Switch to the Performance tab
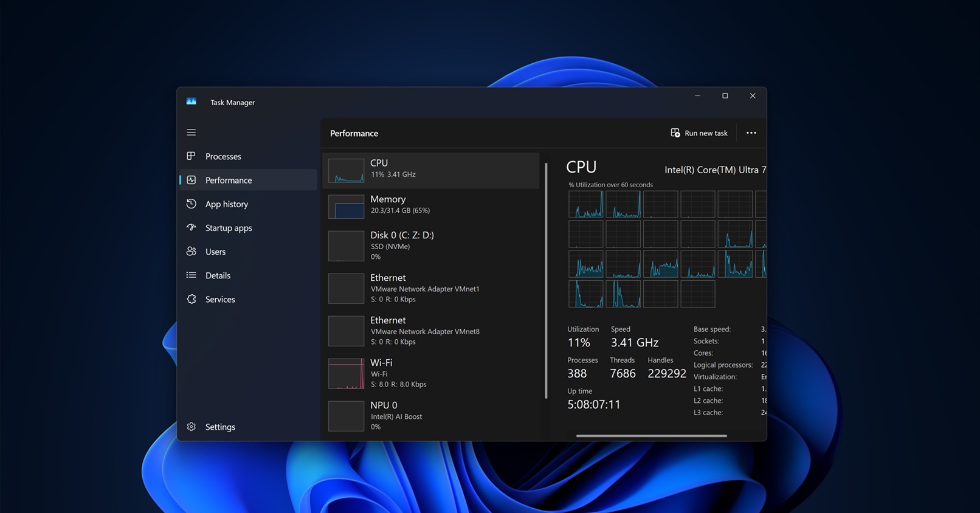980x513 pixels. click(229, 181)
